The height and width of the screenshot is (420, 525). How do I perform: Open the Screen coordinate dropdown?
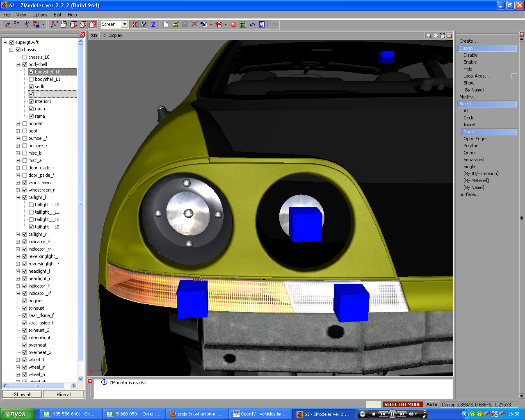(x=125, y=25)
